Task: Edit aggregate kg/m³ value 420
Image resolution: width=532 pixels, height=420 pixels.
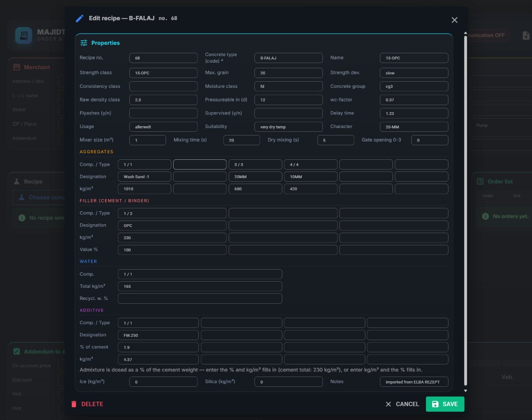Action: pyautogui.click(x=310, y=189)
